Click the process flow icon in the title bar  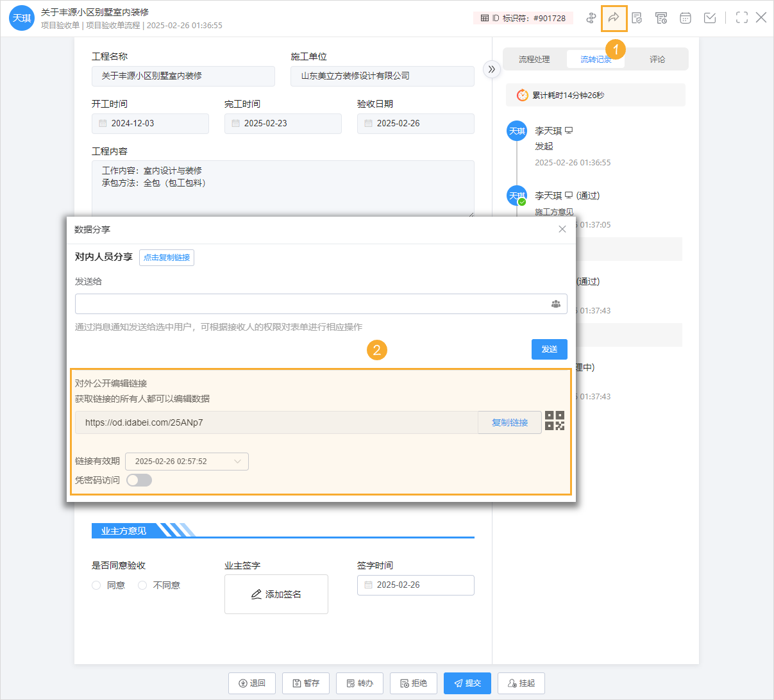(x=591, y=18)
